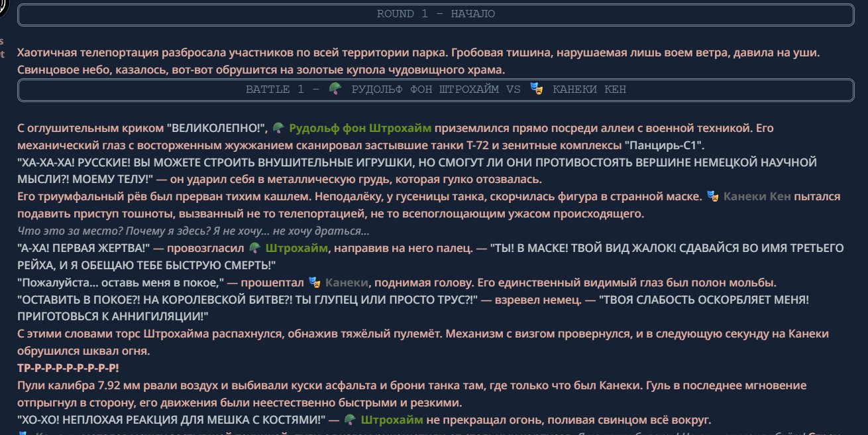Click green 'Штрохайм' before 'не прекращал огонь'
Viewport: 868px width, 435px height.
click(x=392, y=420)
